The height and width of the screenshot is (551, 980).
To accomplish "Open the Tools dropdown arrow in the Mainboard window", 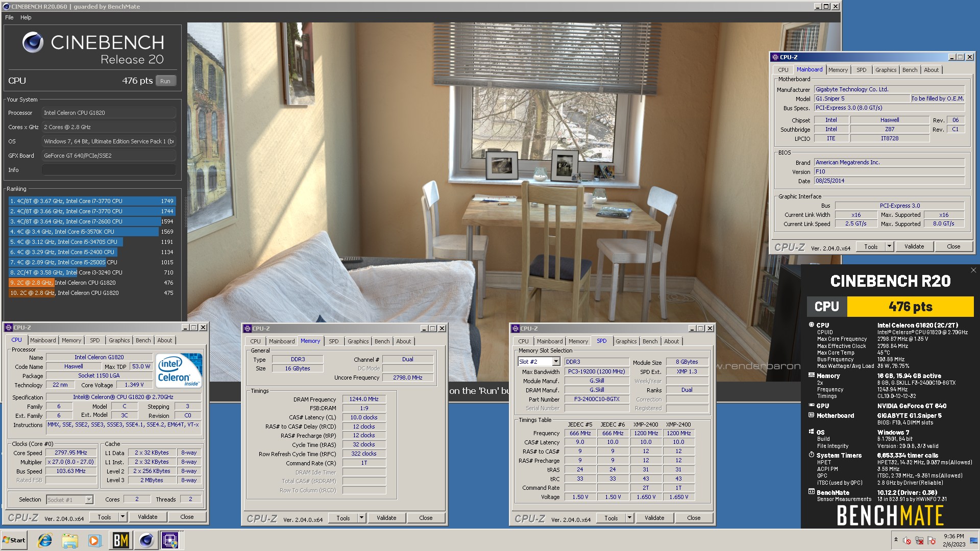I will pyautogui.click(x=889, y=246).
